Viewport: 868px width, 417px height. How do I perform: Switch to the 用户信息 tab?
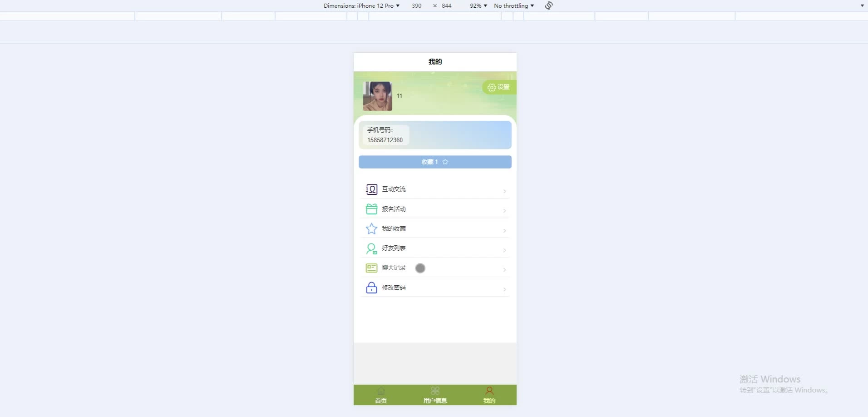(435, 395)
